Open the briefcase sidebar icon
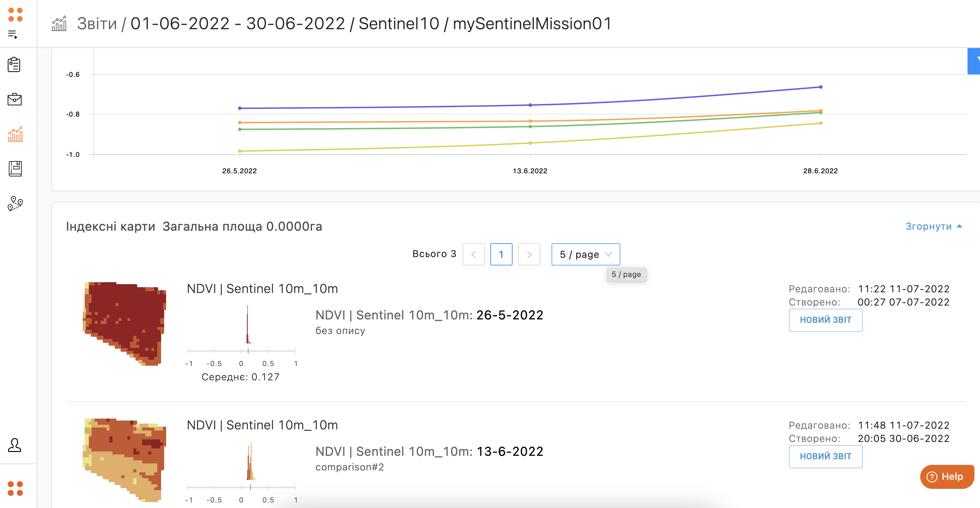The height and width of the screenshot is (508, 980). (x=15, y=100)
